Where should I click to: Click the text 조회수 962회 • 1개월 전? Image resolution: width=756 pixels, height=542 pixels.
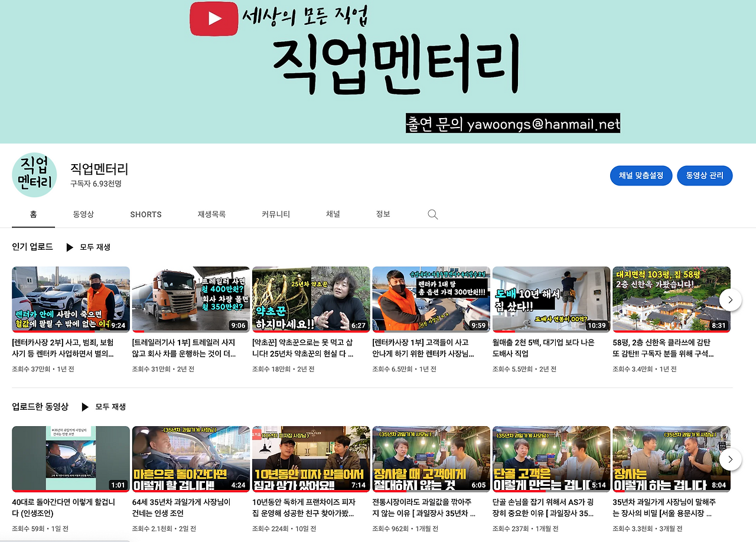click(406, 528)
